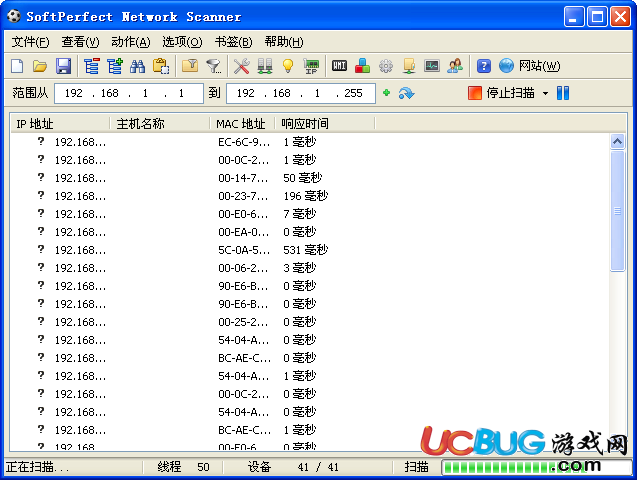Open Find with the binoculars icon
The image size is (637, 480).
138,66
